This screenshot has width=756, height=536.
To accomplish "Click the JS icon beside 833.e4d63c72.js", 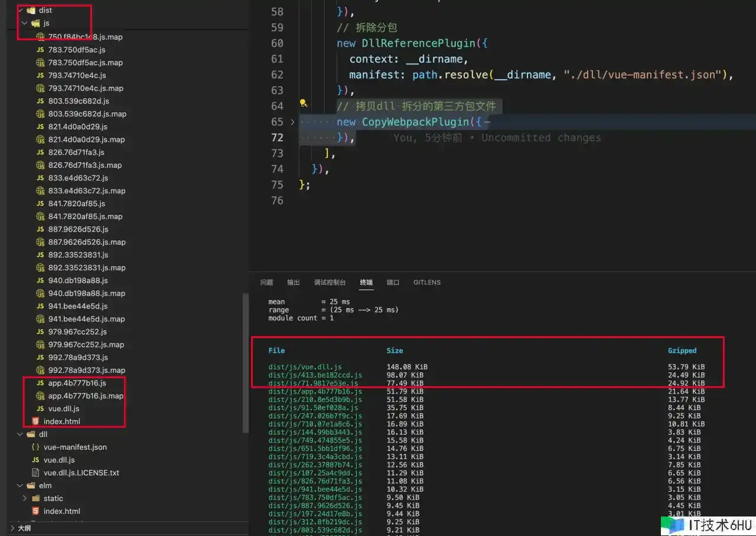I will (40, 178).
